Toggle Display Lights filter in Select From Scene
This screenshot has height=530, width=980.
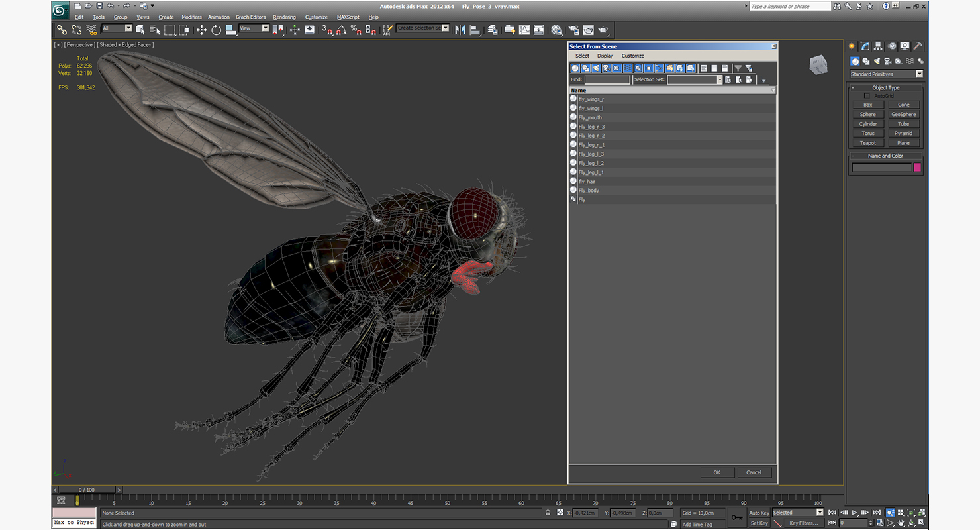(x=597, y=68)
